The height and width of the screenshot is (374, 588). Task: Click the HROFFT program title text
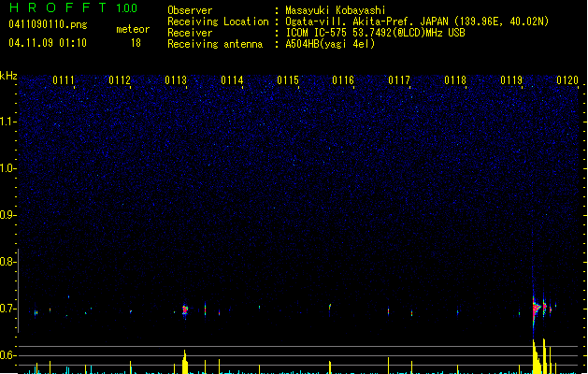[58, 7]
